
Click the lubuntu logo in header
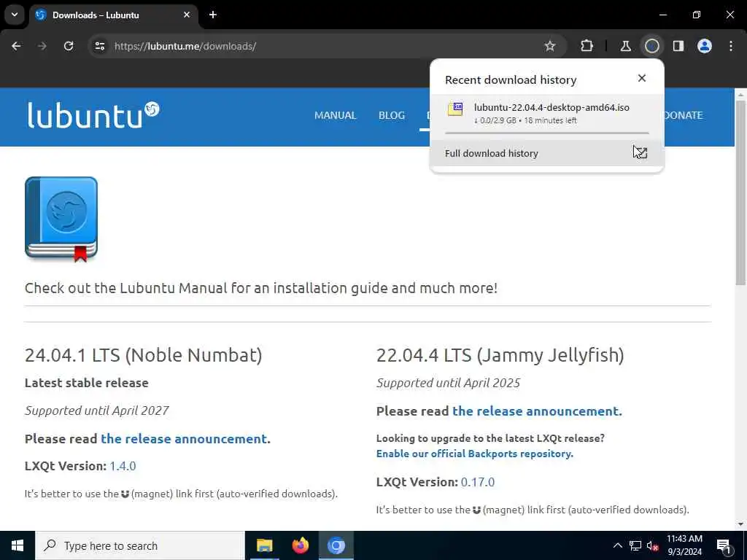[93, 114]
